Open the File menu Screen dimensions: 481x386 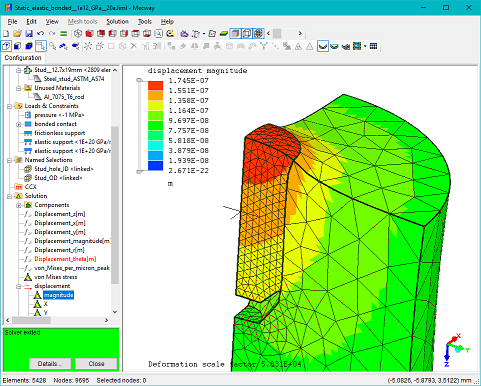point(12,22)
